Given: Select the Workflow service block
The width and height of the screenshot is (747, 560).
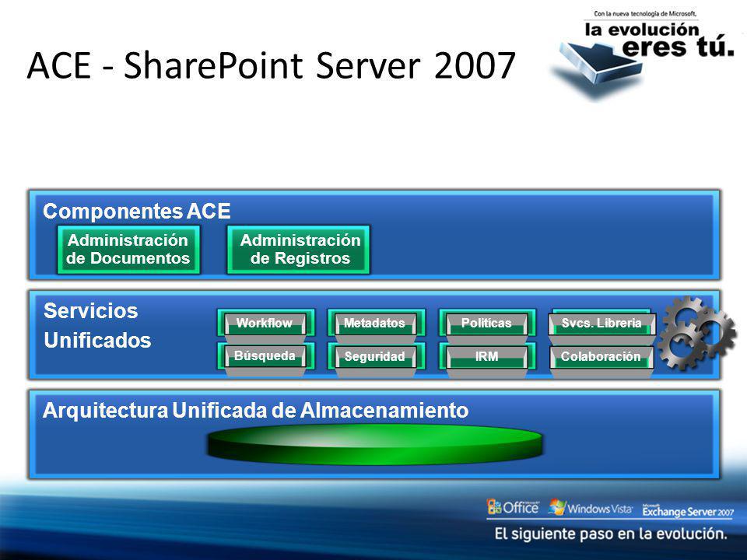Looking at the screenshot, I should 265,324.
